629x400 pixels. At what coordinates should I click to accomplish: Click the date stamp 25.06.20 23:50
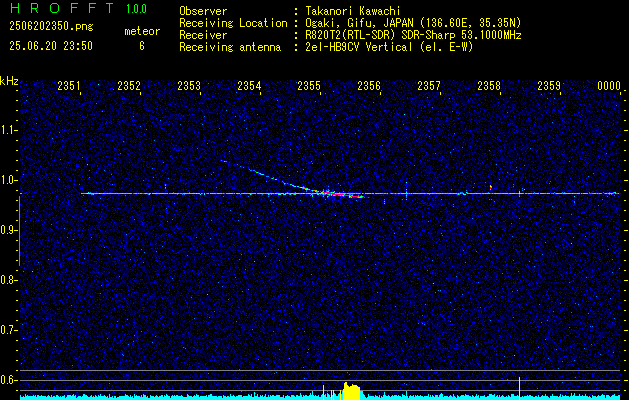[51, 46]
